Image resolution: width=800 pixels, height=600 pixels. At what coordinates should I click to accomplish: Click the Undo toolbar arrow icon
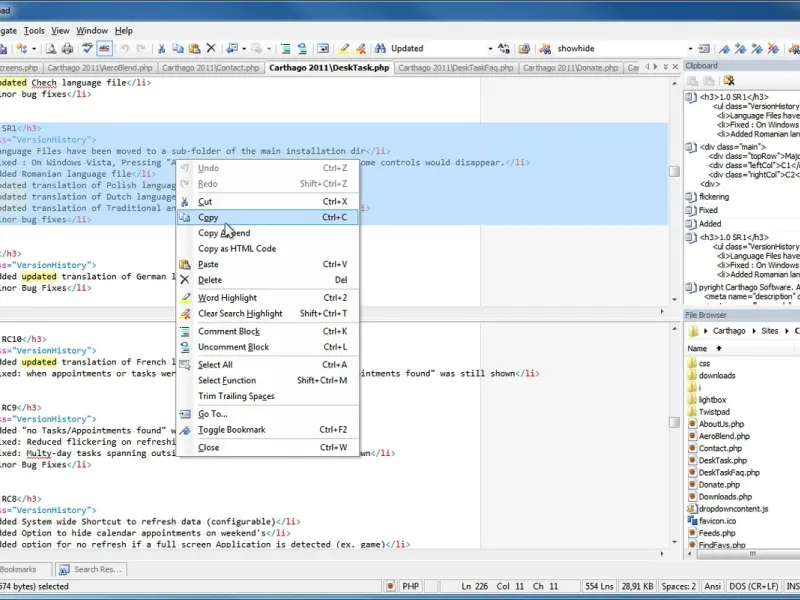click(x=124, y=48)
